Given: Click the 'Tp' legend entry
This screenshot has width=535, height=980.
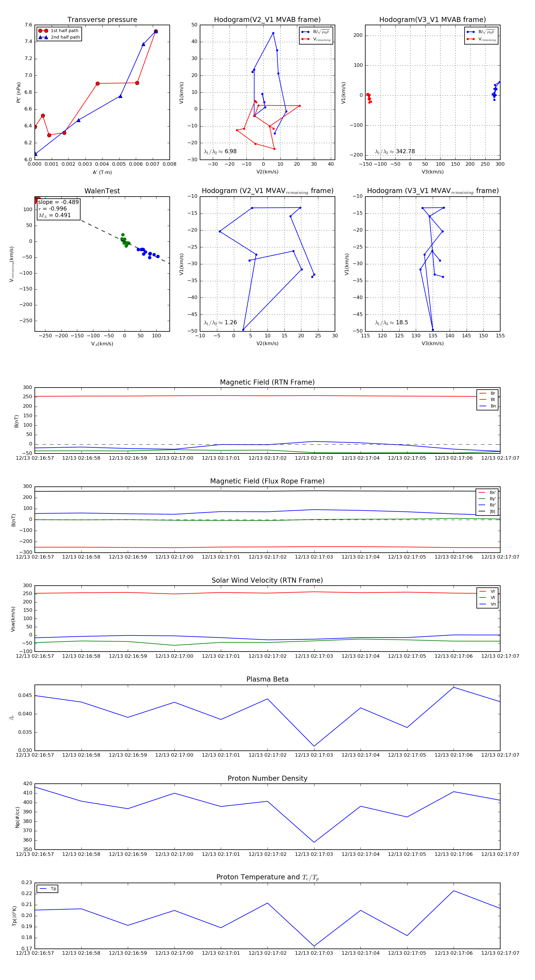Looking at the screenshot, I should point(48,889).
